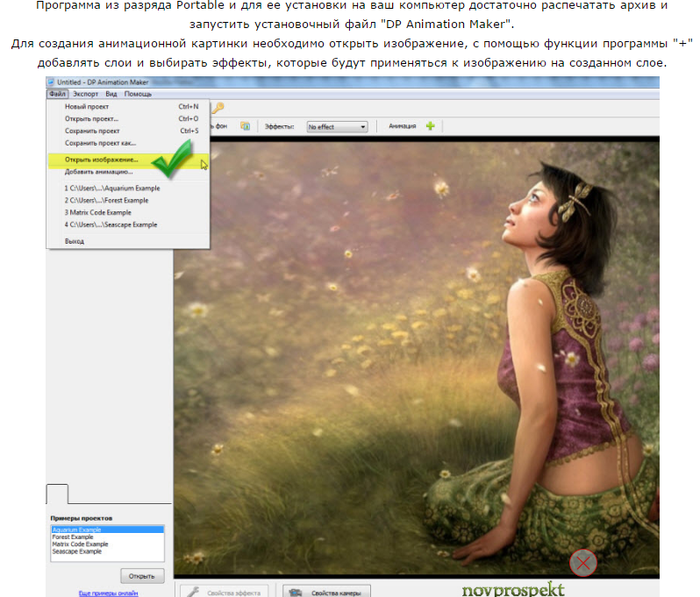This screenshot has width=700, height=597.
Task: Open recent Matrix Code Example in menu
Action: coord(128,212)
